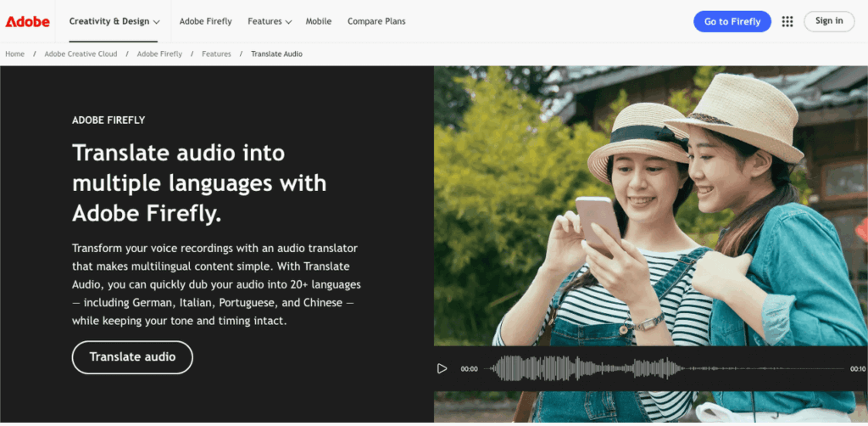Go to Home breadcrumb

pos(15,53)
